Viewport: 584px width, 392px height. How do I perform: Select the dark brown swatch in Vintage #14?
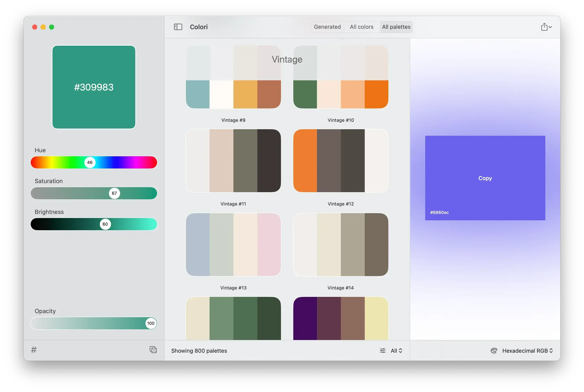coord(377,244)
